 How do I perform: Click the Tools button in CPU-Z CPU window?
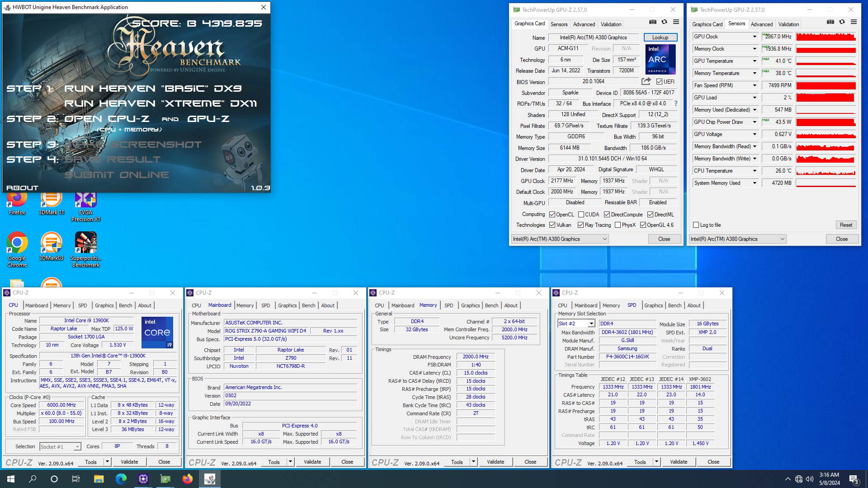(91, 462)
